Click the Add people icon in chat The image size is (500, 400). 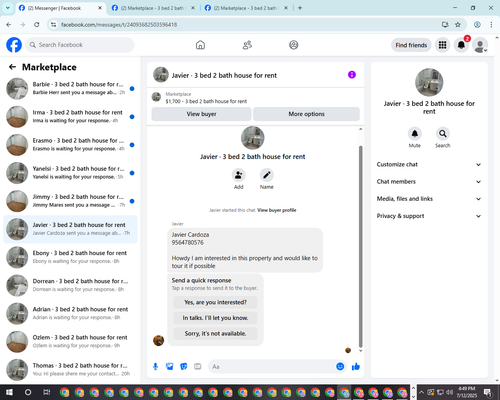pyautogui.click(x=239, y=175)
